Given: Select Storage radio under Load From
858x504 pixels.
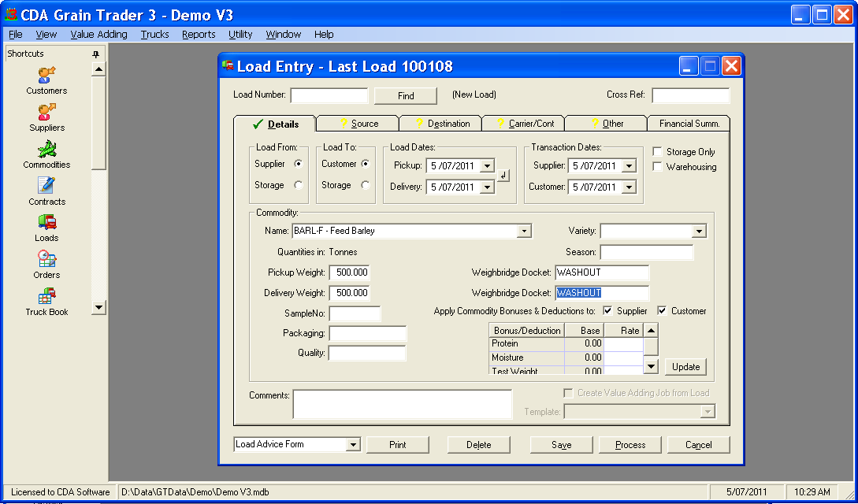Looking at the screenshot, I should [x=298, y=185].
